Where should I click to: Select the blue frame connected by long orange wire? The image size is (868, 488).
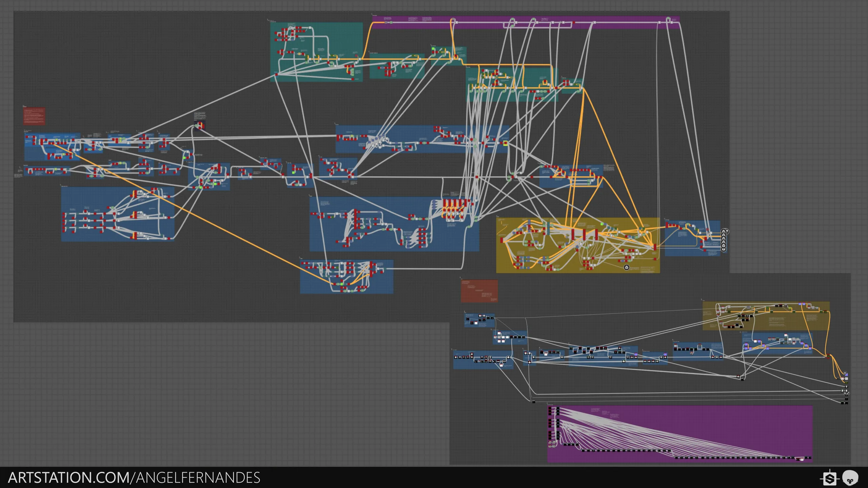click(347, 277)
